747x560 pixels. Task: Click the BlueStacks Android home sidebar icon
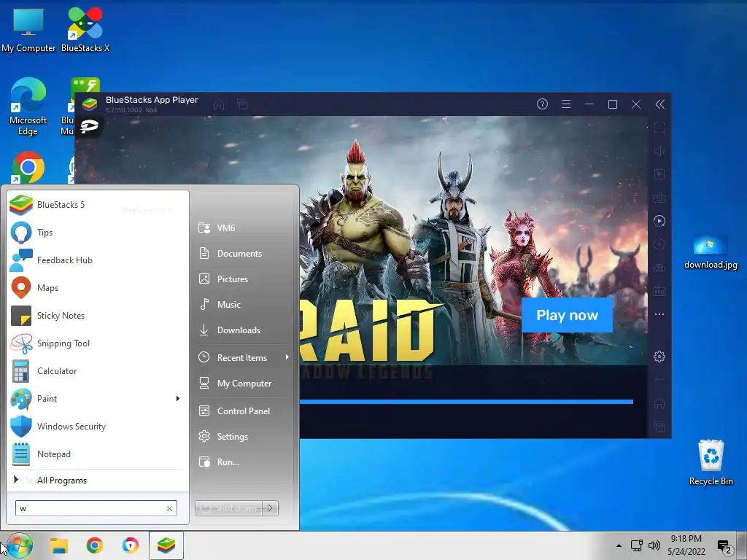tap(659, 404)
